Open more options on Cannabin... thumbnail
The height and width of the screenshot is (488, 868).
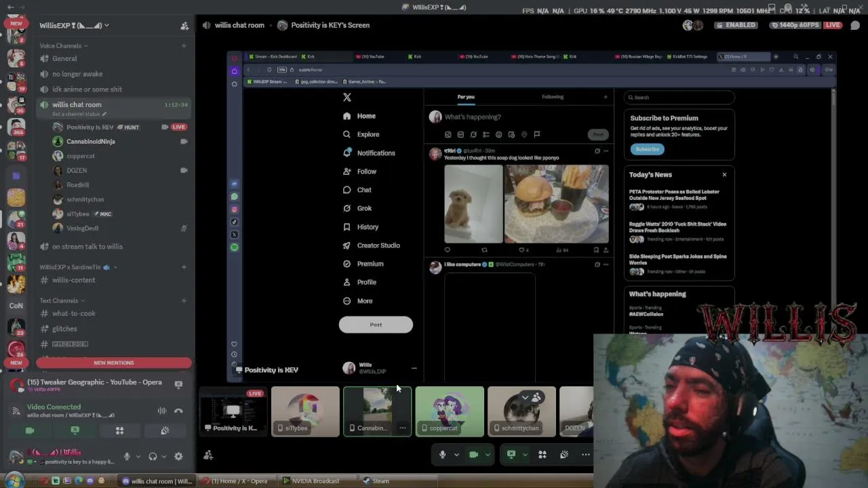tap(403, 428)
